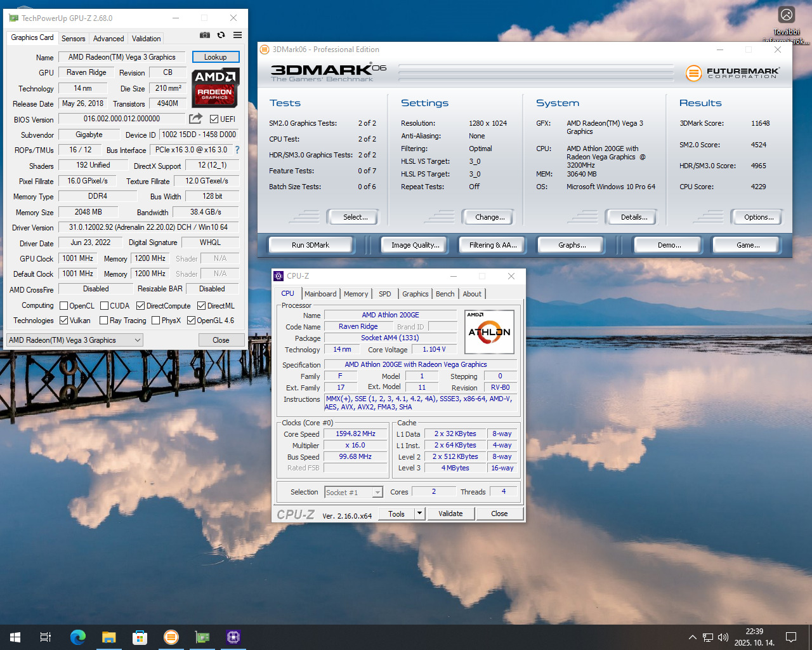Click the AMD Radeon Graphics logo
Image resolution: width=812 pixels, height=650 pixels.
coord(215,88)
